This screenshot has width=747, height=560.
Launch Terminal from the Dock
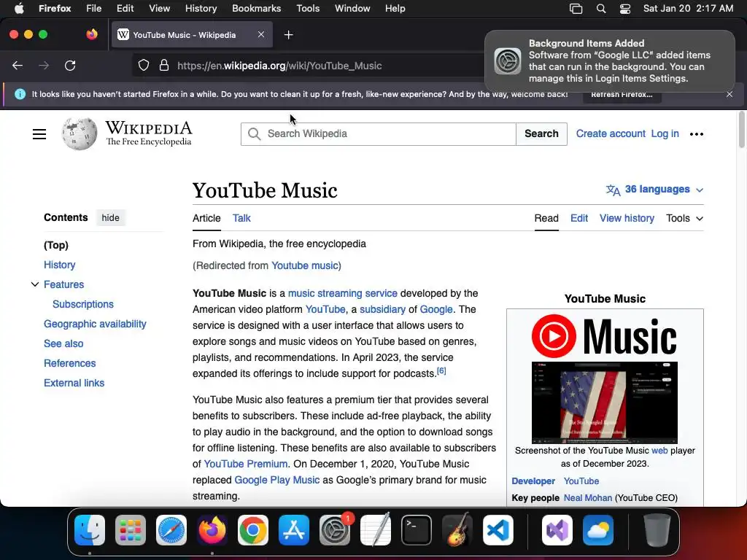417,530
